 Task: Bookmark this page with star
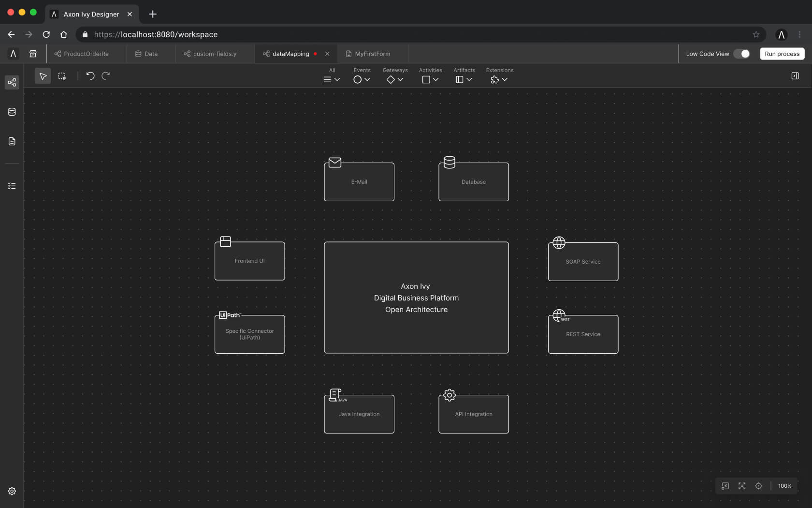click(756, 34)
